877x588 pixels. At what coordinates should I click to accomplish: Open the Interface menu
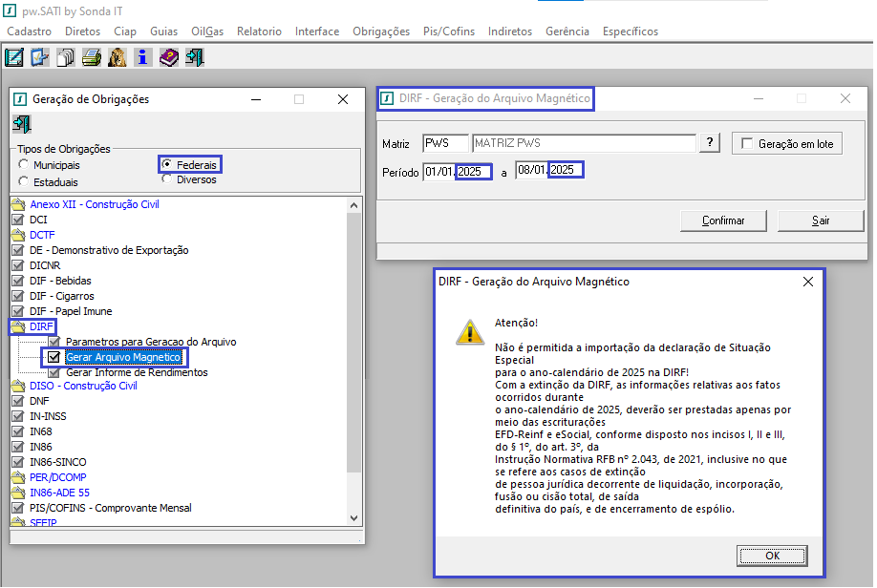(x=317, y=31)
